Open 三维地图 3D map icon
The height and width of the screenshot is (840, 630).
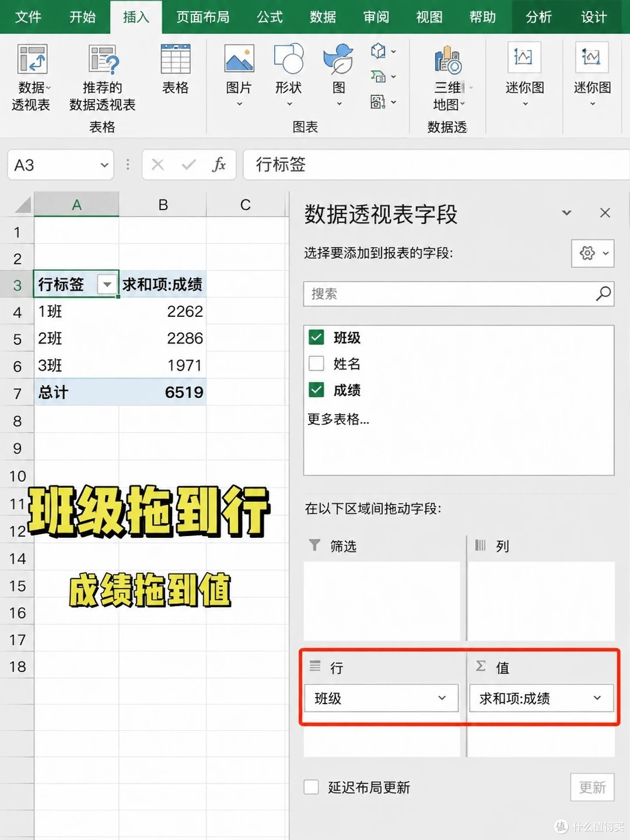[448, 61]
